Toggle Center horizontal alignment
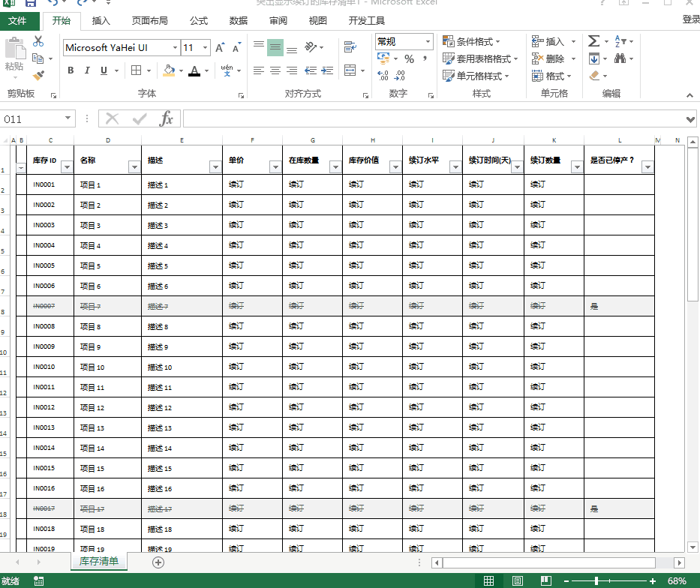 coord(275,70)
